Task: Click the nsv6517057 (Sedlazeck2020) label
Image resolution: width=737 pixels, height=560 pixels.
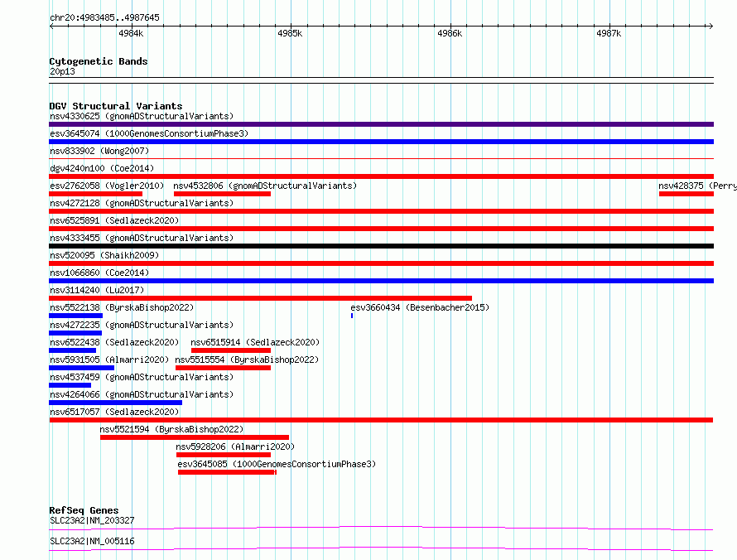Action: click(114, 412)
